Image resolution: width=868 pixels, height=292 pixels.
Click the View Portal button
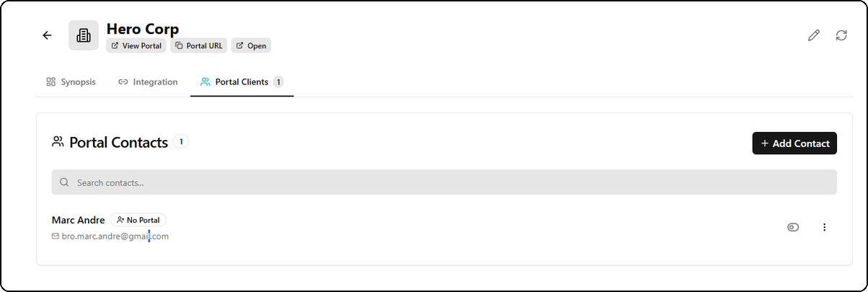coord(136,45)
